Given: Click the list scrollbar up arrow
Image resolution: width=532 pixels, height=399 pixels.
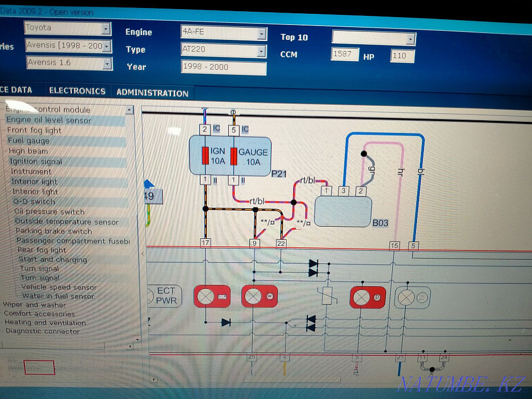Looking at the screenshot, I should 129,110.
